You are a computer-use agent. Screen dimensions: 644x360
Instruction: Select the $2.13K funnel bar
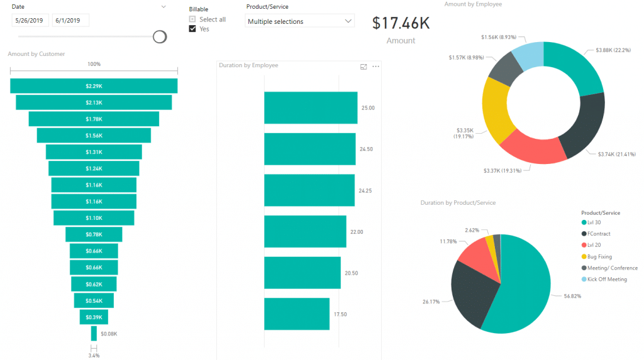(94, 102)
